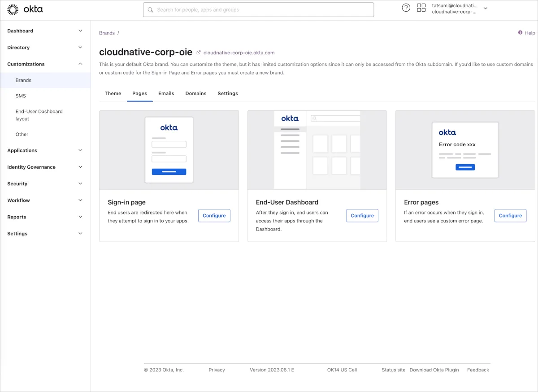Switch to the Emails tab
This screenshot has height=392, width=538.
[x=166, y=93]
